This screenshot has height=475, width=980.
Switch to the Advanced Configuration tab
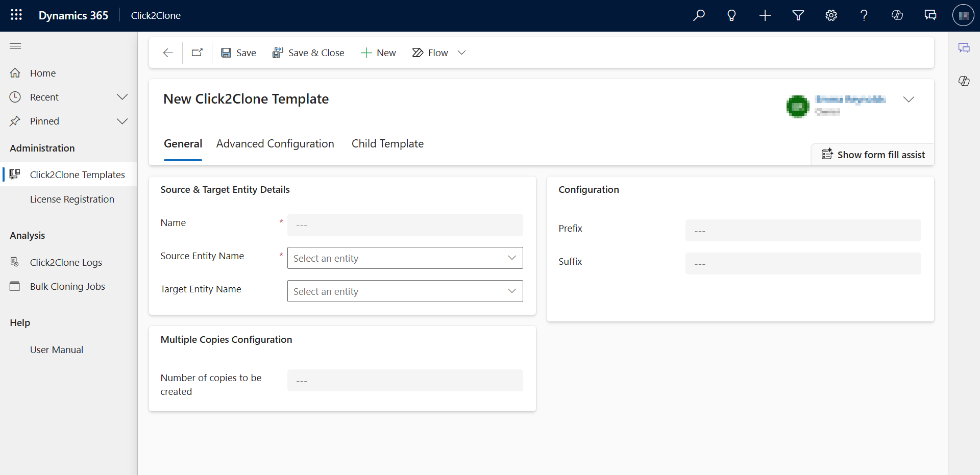click(275, 144)
